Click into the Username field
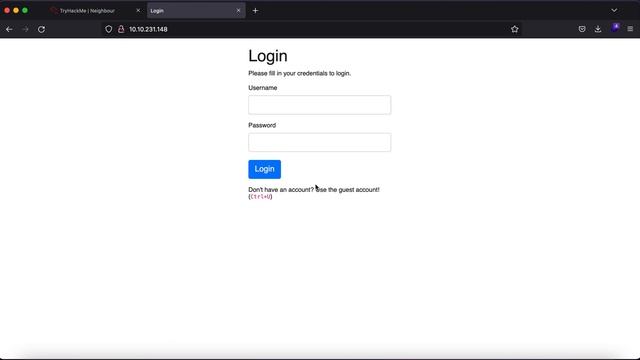 (x=319, y=105)
